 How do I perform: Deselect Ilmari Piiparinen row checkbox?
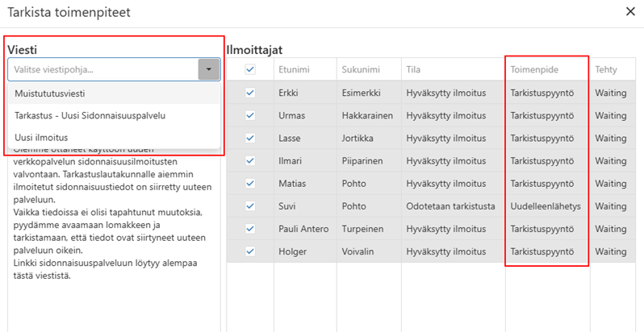pyautogui.click(x=250, y=160)
